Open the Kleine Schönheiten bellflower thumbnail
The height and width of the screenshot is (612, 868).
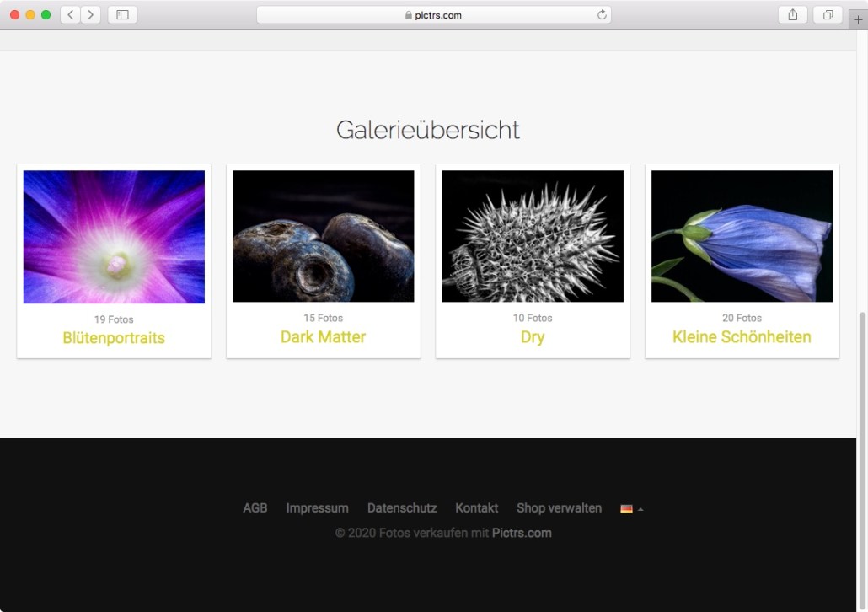[x=742, y=237]
